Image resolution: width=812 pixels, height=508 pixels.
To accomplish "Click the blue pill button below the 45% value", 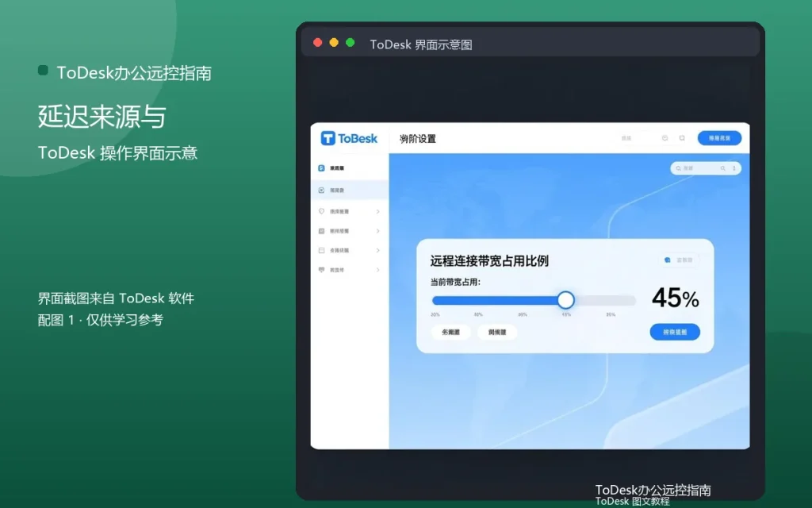I will (x=675, y=332).
